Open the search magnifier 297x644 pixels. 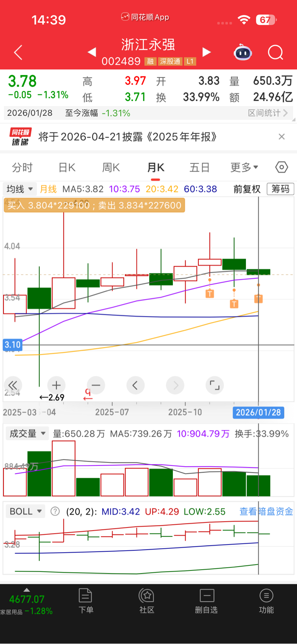[x=276, y=52]
